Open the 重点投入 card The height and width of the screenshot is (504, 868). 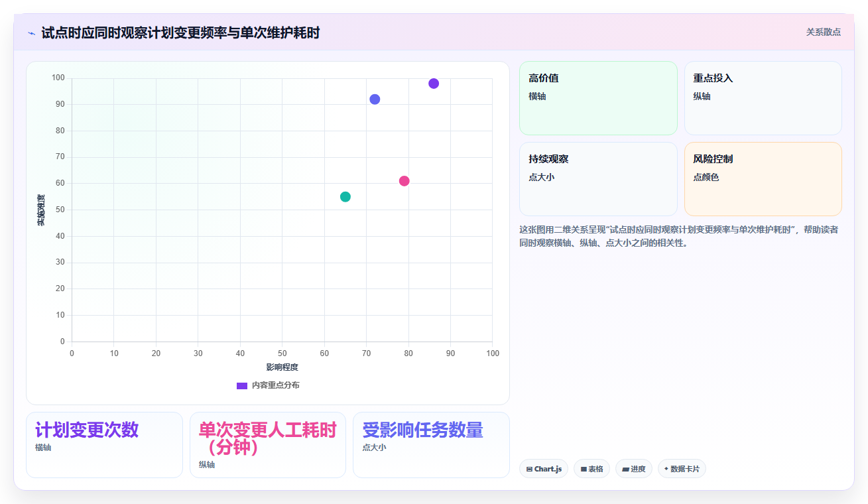coord(763,98)
